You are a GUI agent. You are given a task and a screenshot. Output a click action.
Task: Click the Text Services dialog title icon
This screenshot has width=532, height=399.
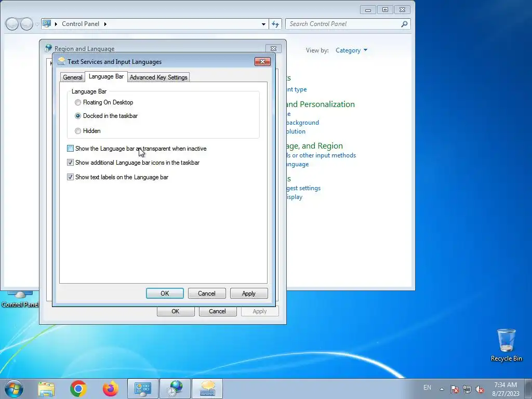pyautogui.click(x=61, y=61)
